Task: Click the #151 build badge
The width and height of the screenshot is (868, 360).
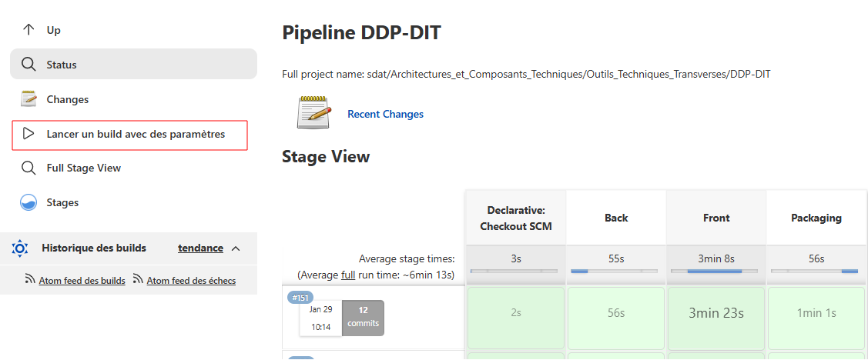Action: pos(300,298)
